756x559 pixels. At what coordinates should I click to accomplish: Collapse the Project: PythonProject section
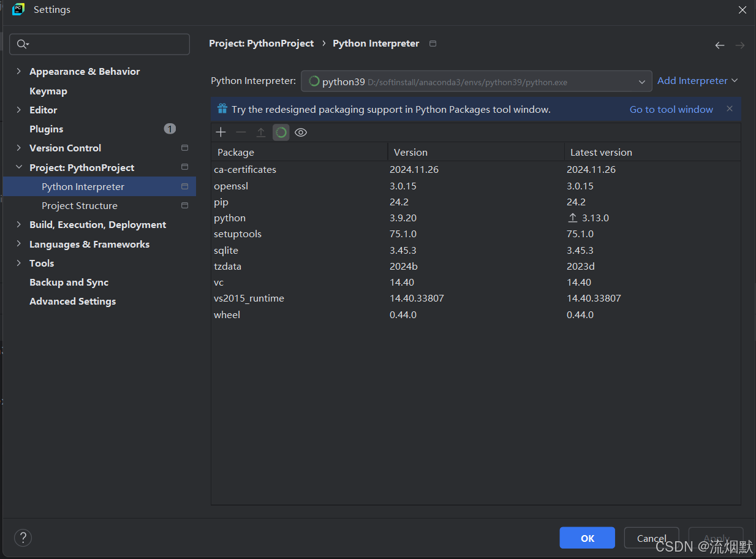(x=18, y=167)
